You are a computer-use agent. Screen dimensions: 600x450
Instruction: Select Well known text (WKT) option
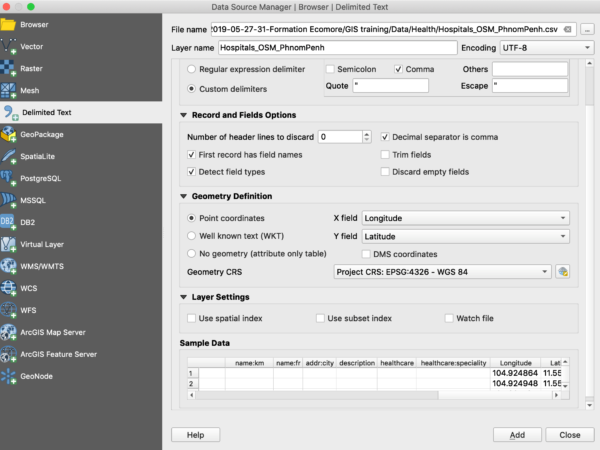tap(191, 236)
